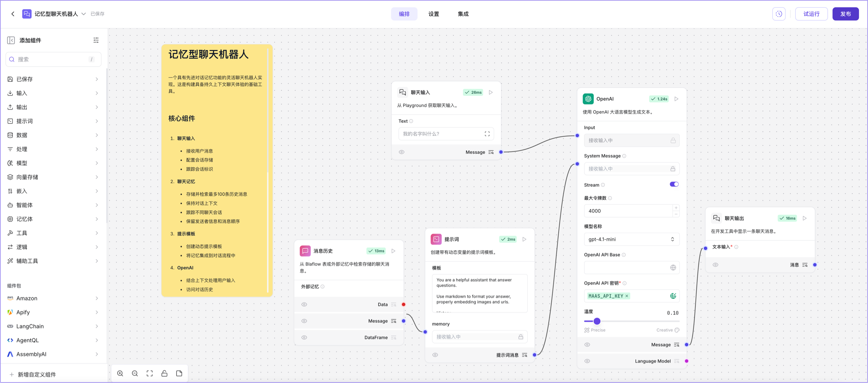Open version history clock icon

pos(779,14)
